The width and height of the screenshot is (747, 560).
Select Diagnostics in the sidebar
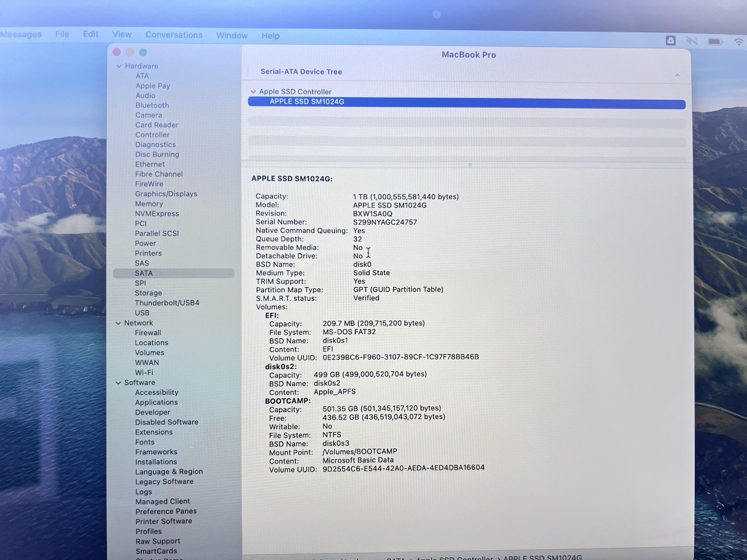pyautogui.click(x=155, y=145)
